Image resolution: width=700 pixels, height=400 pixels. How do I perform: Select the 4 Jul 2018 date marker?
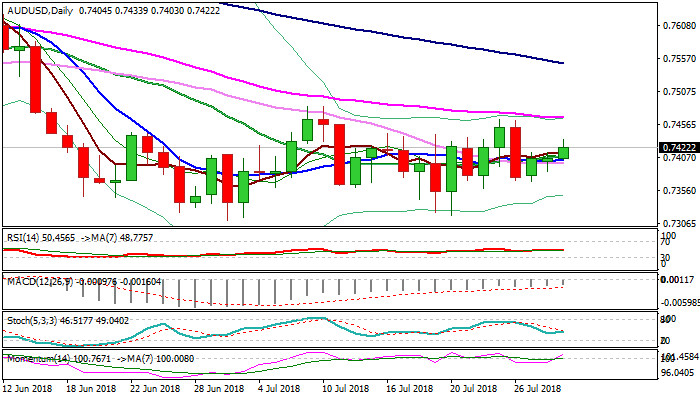[281, 388]
